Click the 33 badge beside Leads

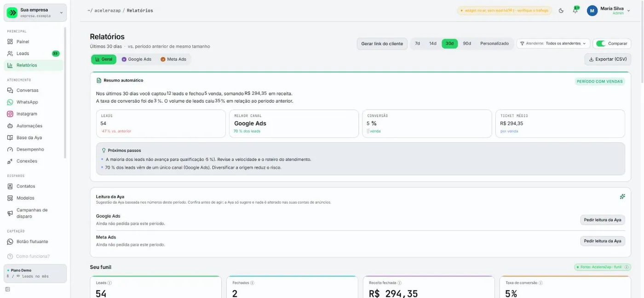(x=56, y=53)
